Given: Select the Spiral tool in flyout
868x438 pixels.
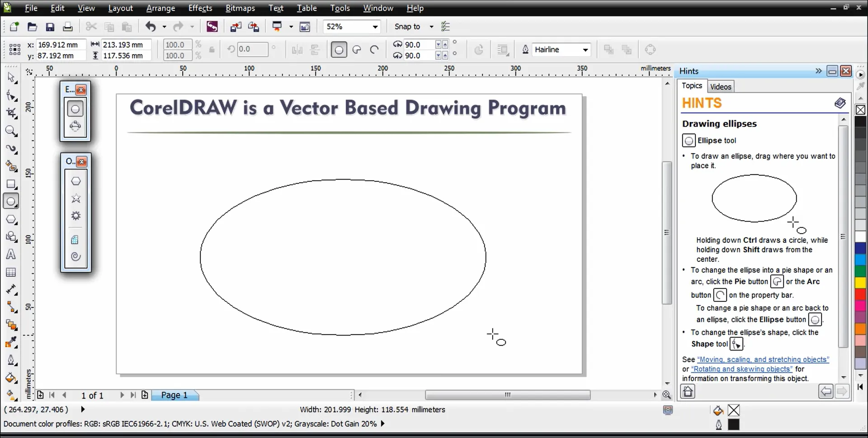Looking at the screenshot, I should coord(76,257).
